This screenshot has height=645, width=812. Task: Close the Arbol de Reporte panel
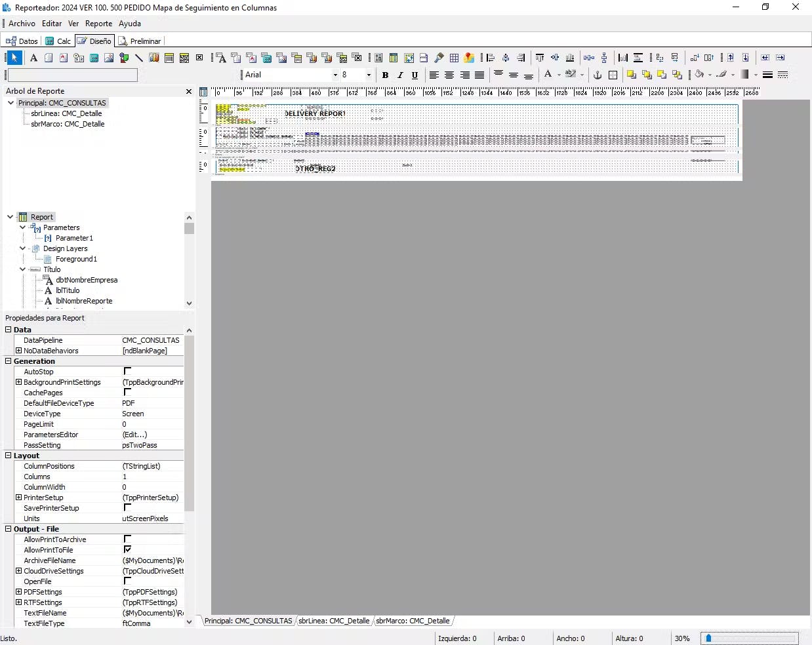(189, 92)
